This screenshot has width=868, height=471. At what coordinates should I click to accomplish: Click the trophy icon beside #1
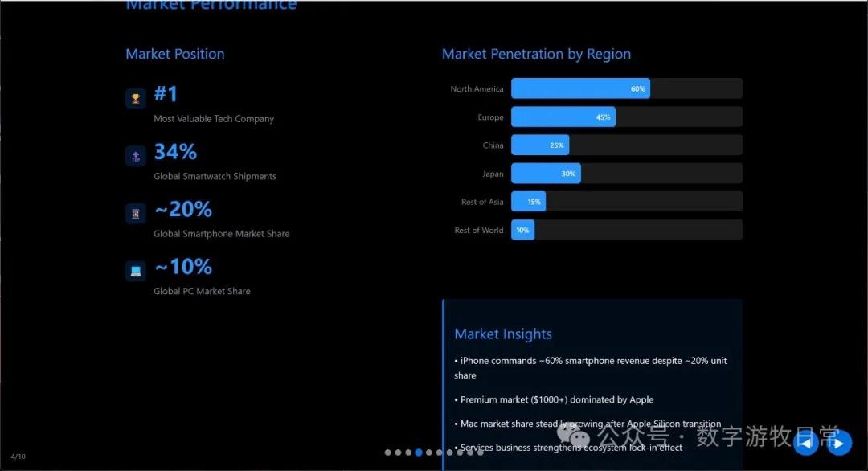click(x=135, y=98)
